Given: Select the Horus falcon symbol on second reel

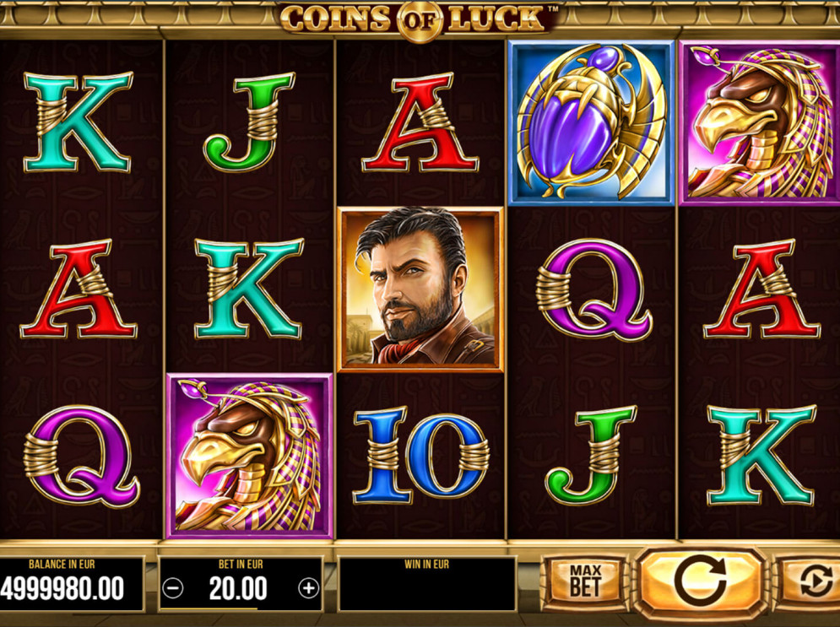Looking at the screenshot, I should 250,456.
